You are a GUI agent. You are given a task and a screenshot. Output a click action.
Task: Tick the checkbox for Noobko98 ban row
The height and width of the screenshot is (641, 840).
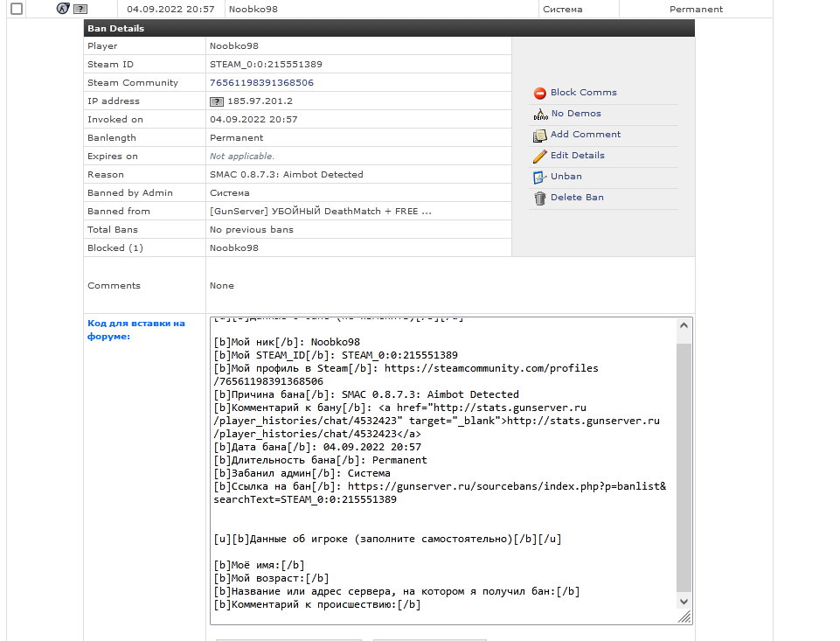(16, 9)
